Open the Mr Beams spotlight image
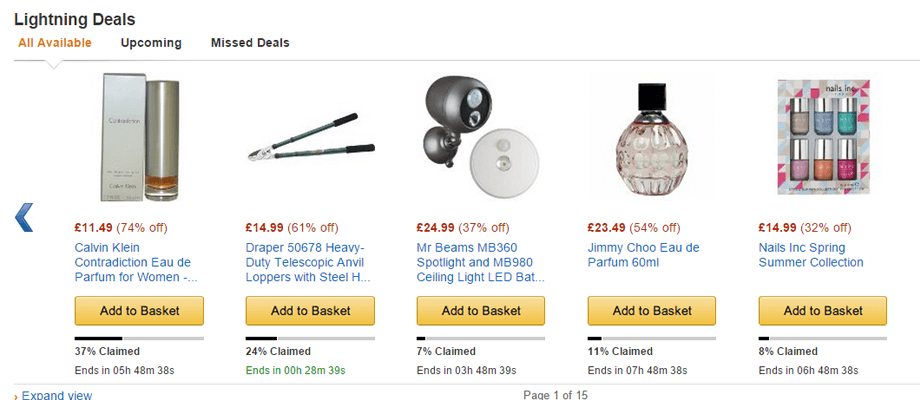The width and height of the screenshot is (920, 400). 481,138
